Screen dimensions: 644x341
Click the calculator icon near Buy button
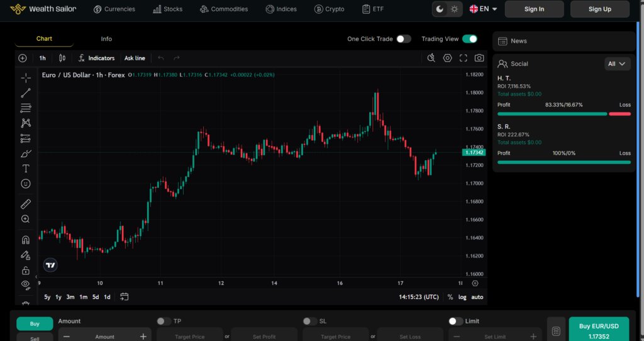point(556,331)
